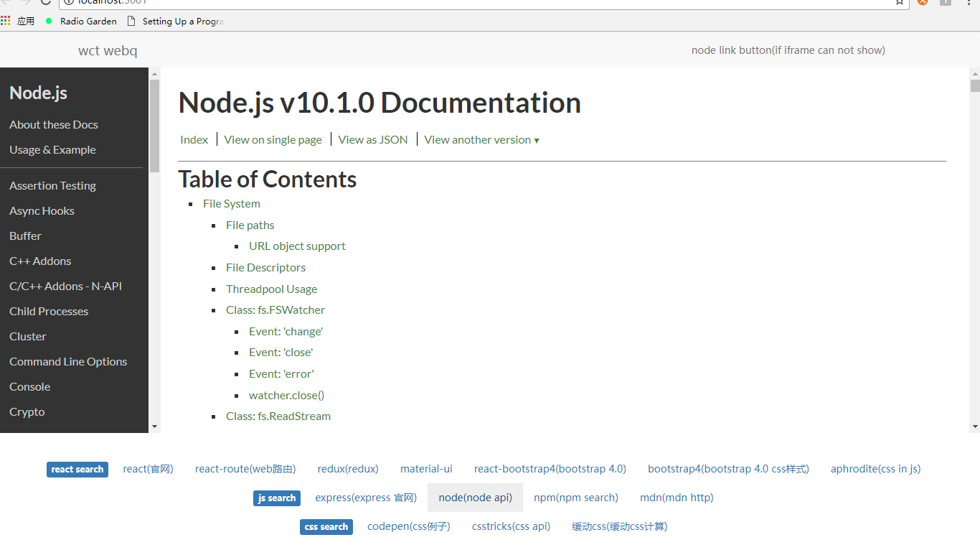Open Class: fs.FSWatcher entry
The width and height of the screenshot is (980, 545).
275,310
